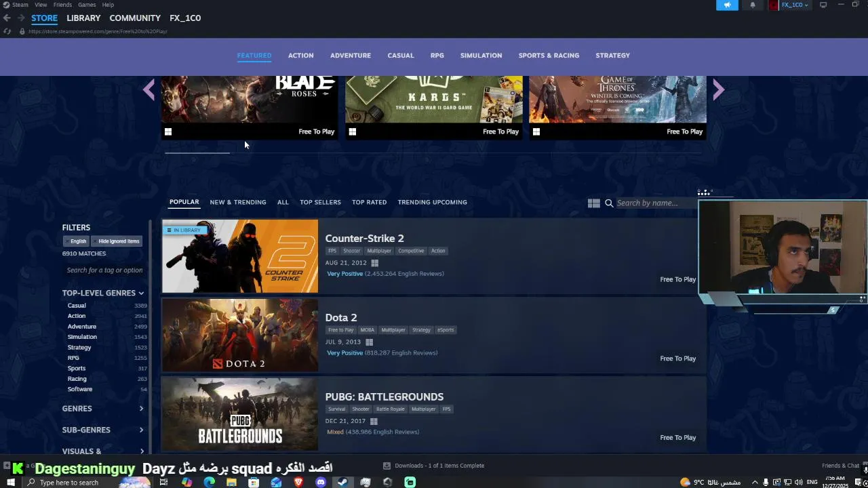Click the filters sidebar scrollbar
The height and width of the screenshot is (488, 868).
pos(151,335)
